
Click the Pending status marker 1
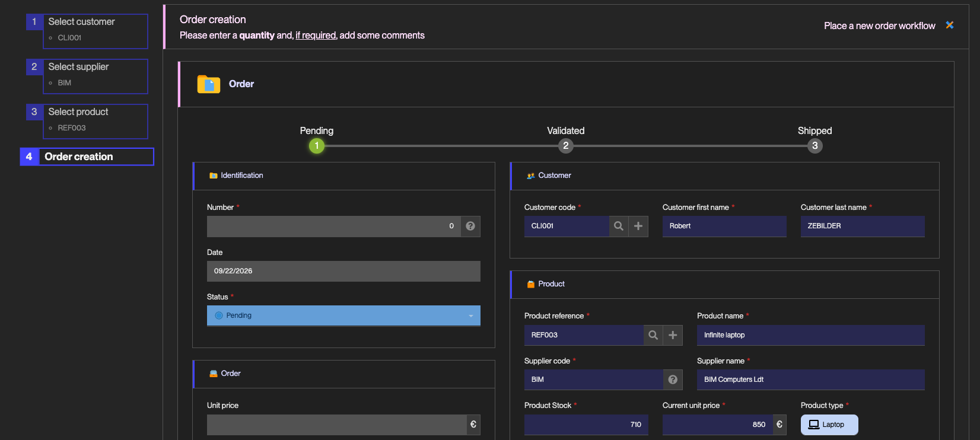pyautogui.click(x=317, y=146)
